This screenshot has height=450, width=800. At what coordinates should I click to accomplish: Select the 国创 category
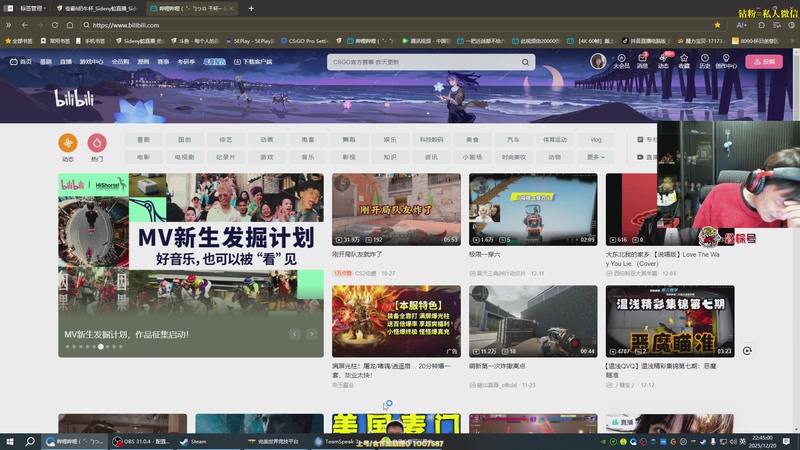tap(185, 140)
